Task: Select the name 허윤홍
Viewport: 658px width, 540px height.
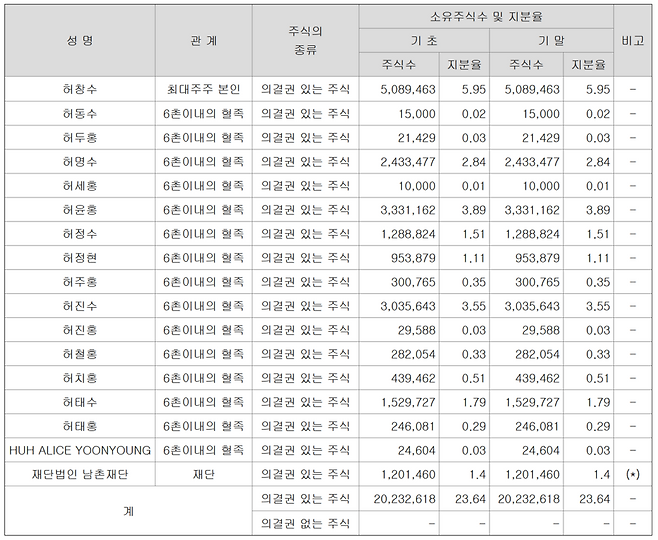Action: click(79, 209)
